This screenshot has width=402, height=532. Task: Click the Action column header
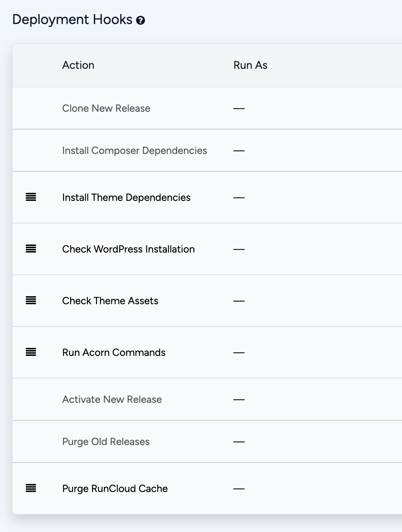pyautogui.click(x=78, y=65)
